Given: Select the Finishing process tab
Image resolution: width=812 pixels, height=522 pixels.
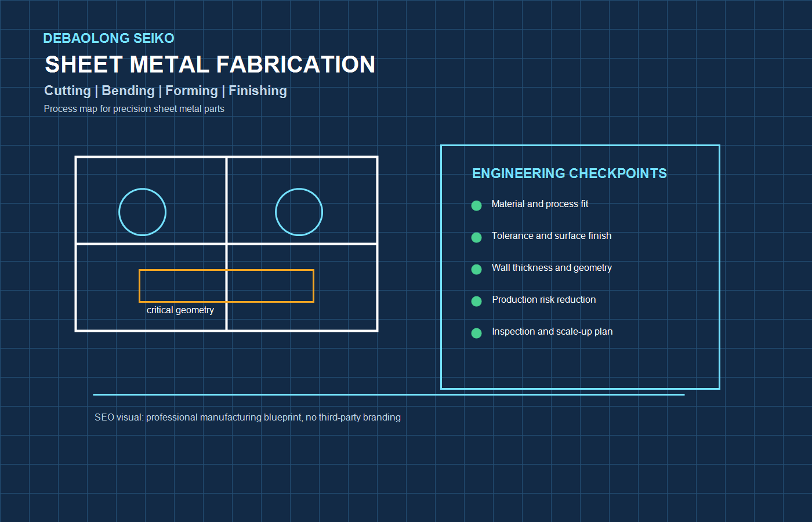Looking at the screenshot, I should [x=258, y=91].
